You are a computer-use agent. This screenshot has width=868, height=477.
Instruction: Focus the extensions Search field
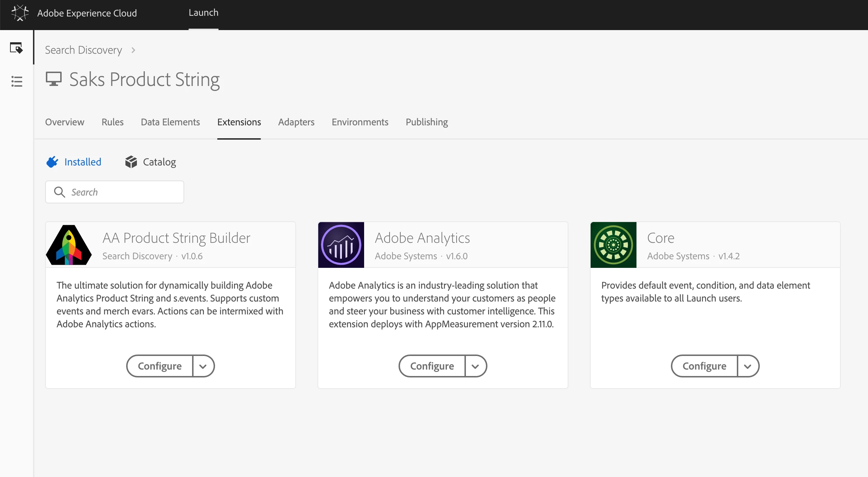(x=122, y=192)
